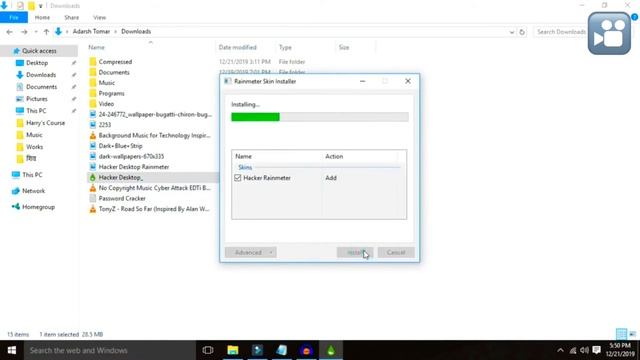Select the TonyZ - Road So Far audio file
The image size is (640, 360).
(153, 209)
